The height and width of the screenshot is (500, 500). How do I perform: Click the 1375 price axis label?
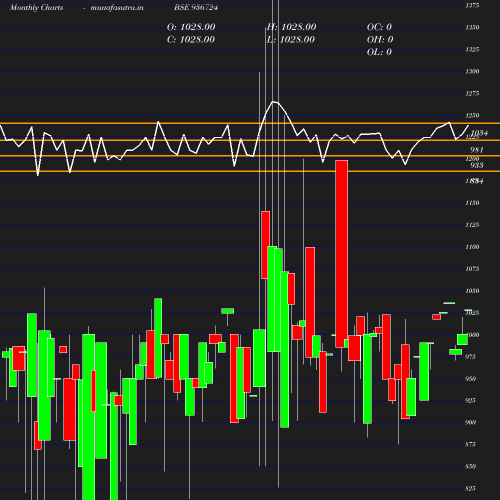(472, 5)
